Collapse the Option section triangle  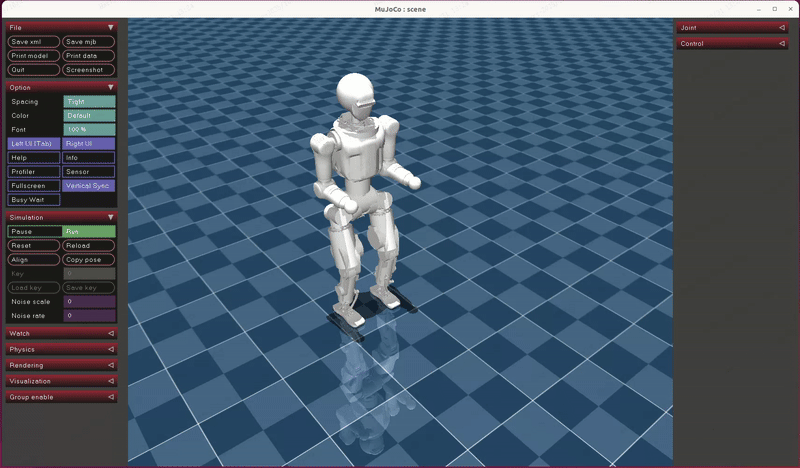[110, 88]
